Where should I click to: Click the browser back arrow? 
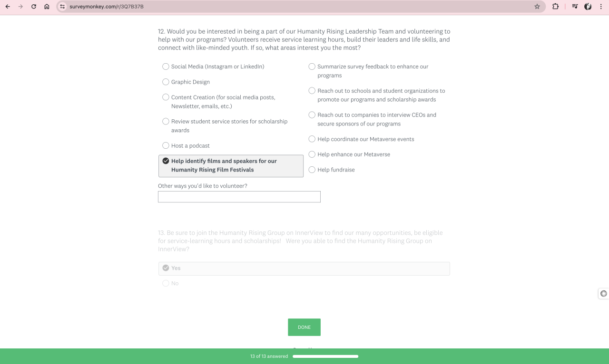[8, 7]
